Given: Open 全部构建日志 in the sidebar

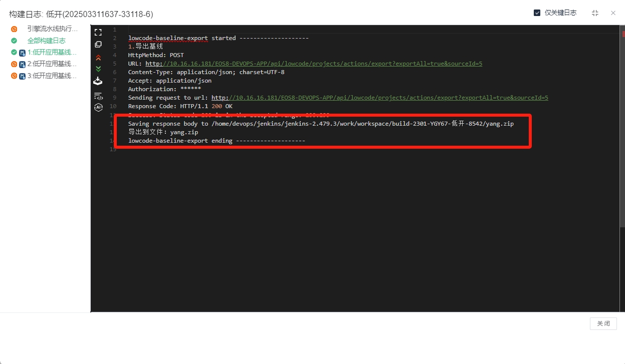Looking at the screenshot, I should click(x=46, y=41).
